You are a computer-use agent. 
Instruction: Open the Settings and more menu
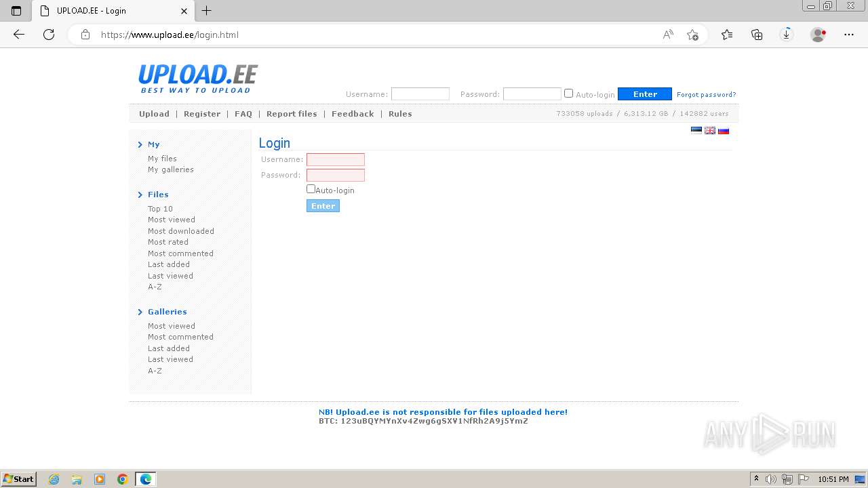pyautogui.click(x=849, y=35)
